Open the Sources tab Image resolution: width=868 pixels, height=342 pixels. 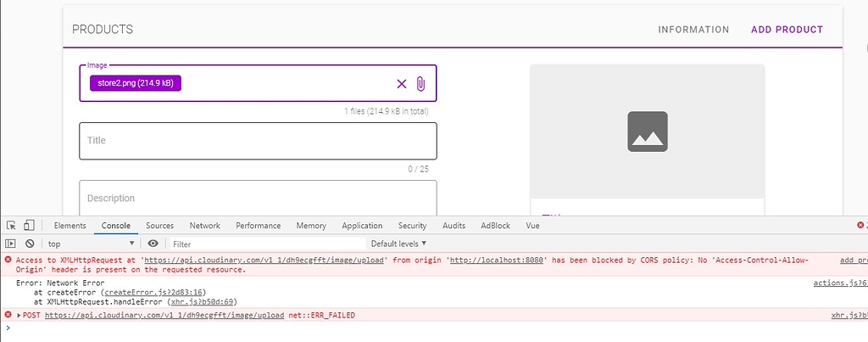[x=159, y=226]
